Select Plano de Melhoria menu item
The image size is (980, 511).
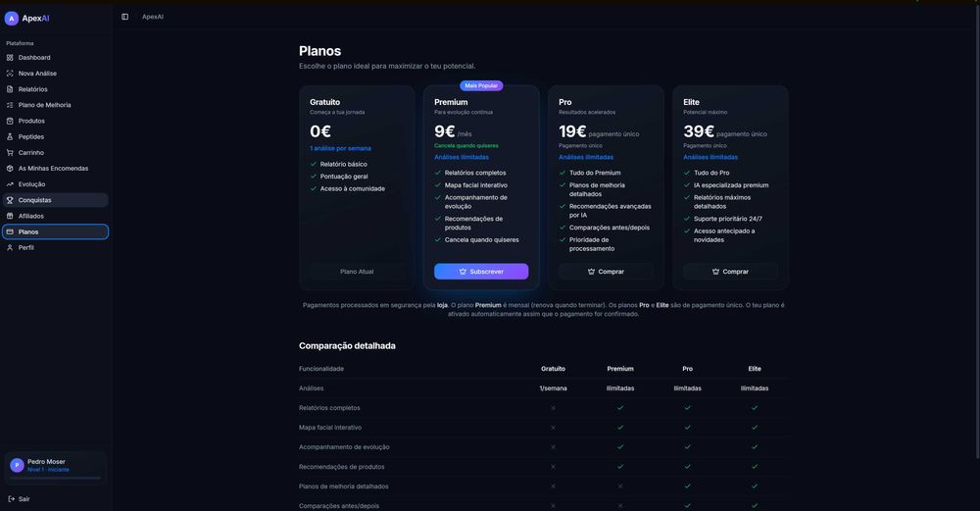click(x=55, y=105)
